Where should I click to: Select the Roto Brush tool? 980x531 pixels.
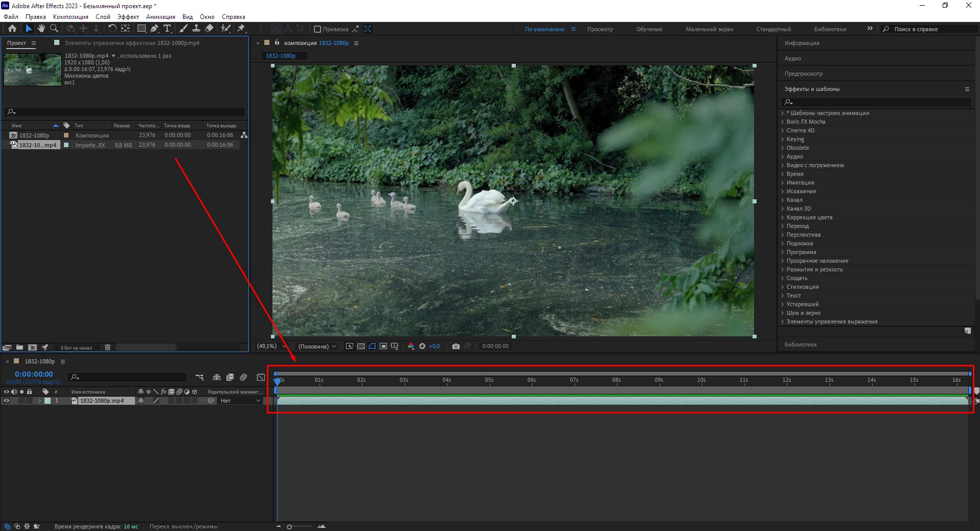225,29
